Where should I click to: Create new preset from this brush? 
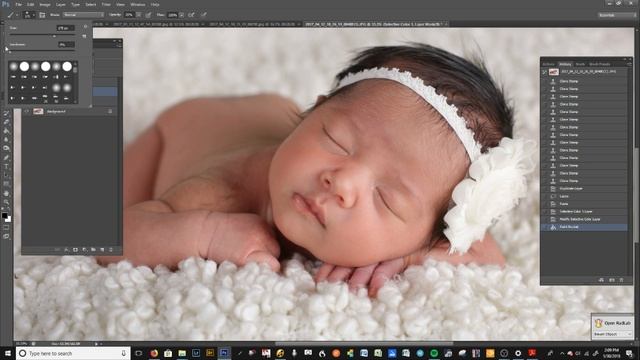tap(84, 36)
